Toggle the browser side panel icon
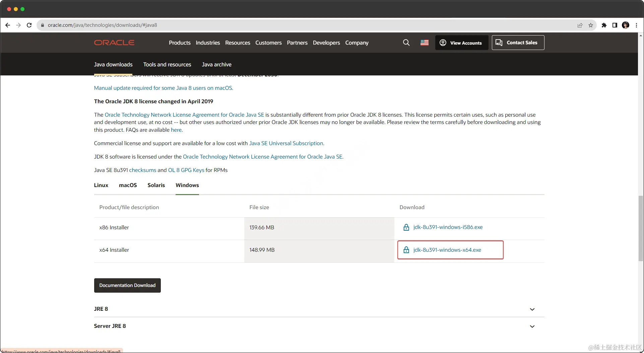The image size is (644, 353). click(x=615, y=25)
